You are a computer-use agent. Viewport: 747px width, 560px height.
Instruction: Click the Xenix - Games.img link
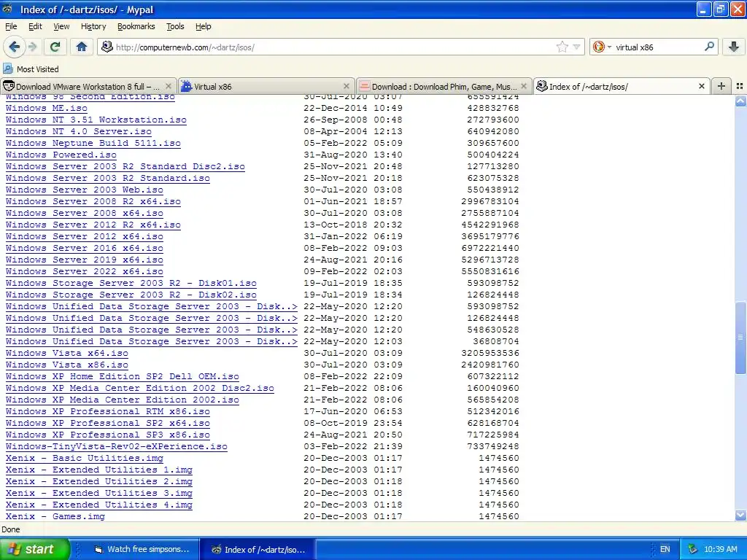[x=55, y=516]
